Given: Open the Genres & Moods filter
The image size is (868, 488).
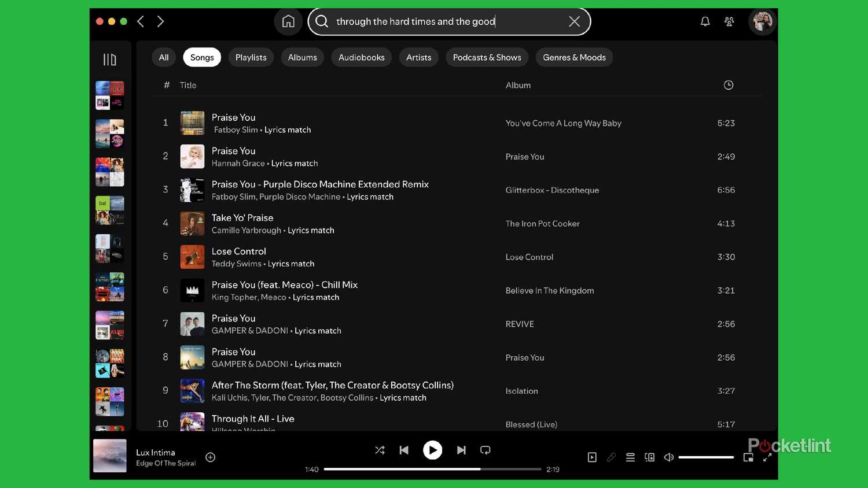Looking at the screenshot, I should click(x=574, y=57).
